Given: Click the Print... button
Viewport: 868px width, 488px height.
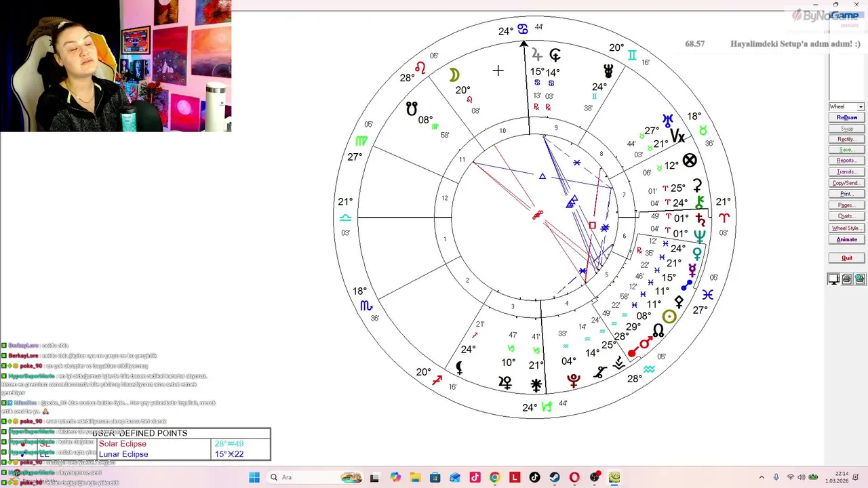Looking at the screenshot, I should pos(846,194).
